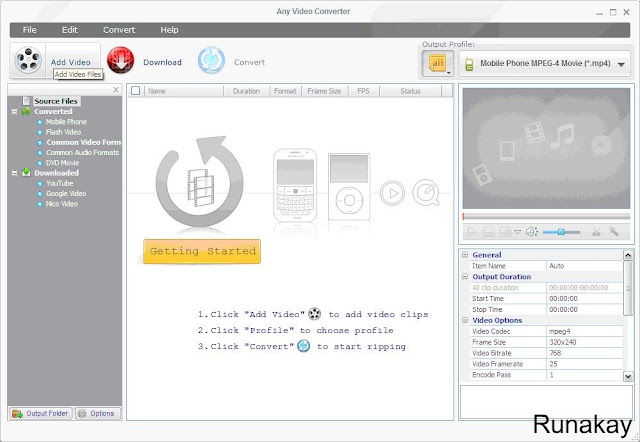Open the Output Profile format dropdown
This screenshot has height=442, width=640.
click(x=621, y=64)
